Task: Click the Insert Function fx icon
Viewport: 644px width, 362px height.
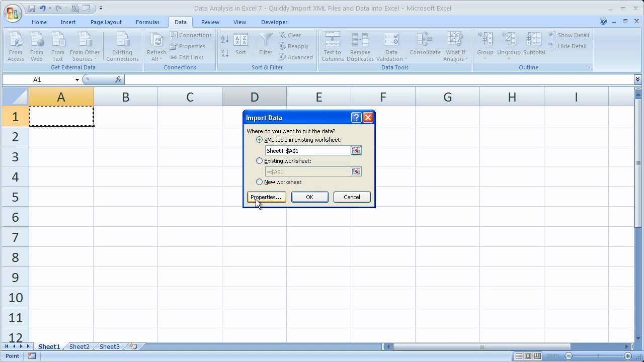Action: click(118, 79)
